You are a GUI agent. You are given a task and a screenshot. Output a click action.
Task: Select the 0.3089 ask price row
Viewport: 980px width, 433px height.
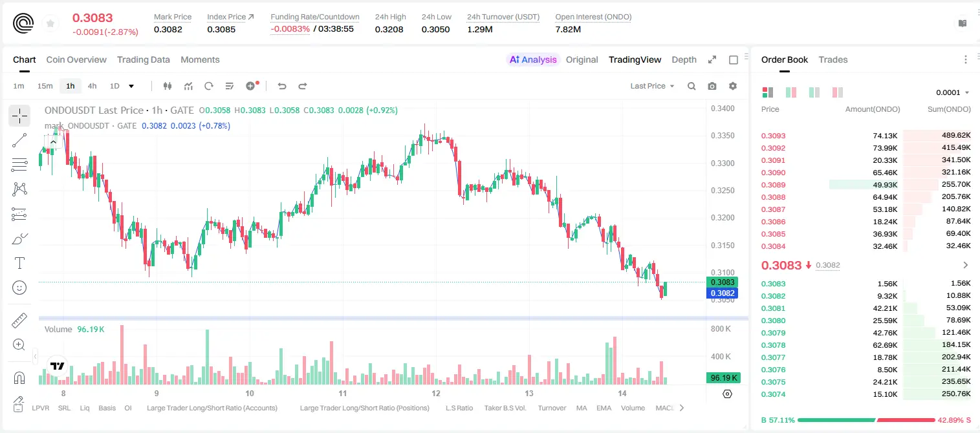[866, 185]
